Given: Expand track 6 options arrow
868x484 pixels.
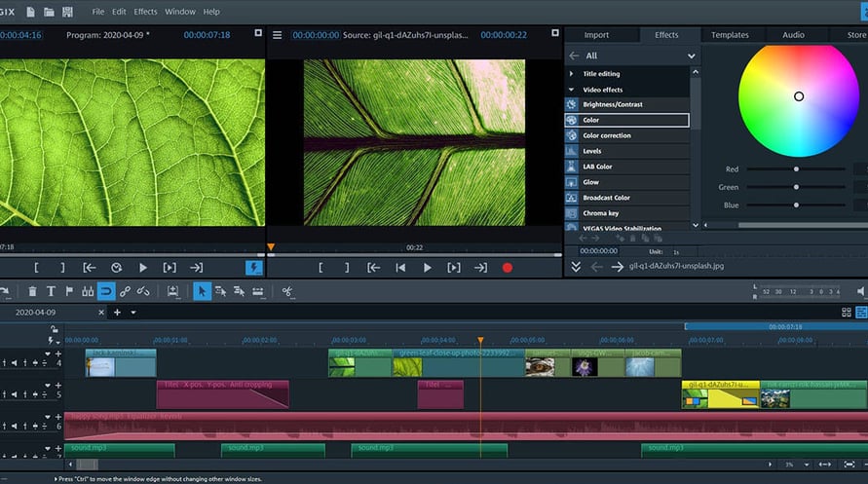Looking at the screenshot, I should [48, 417].
